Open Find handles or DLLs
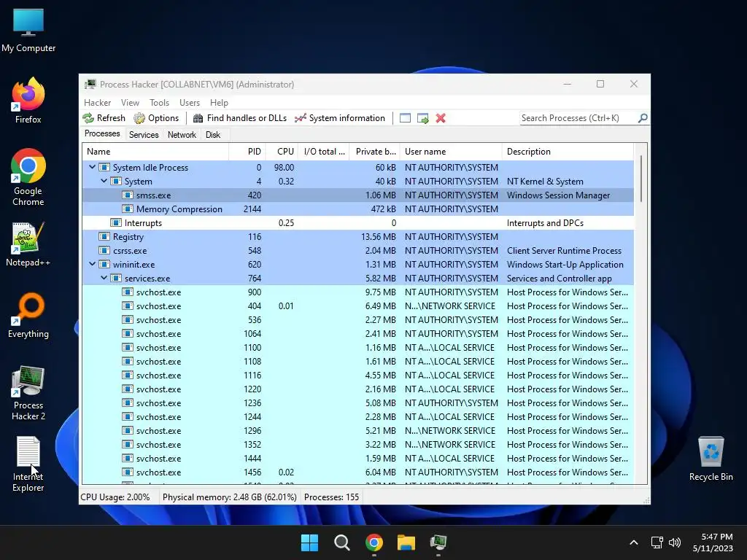 click(x=239, y=118)
